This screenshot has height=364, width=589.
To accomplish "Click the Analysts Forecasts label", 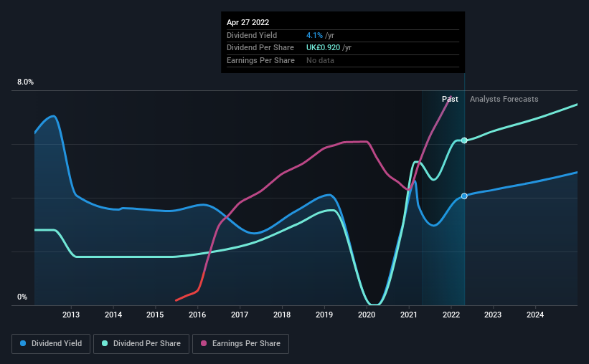I will pos(504,99).
